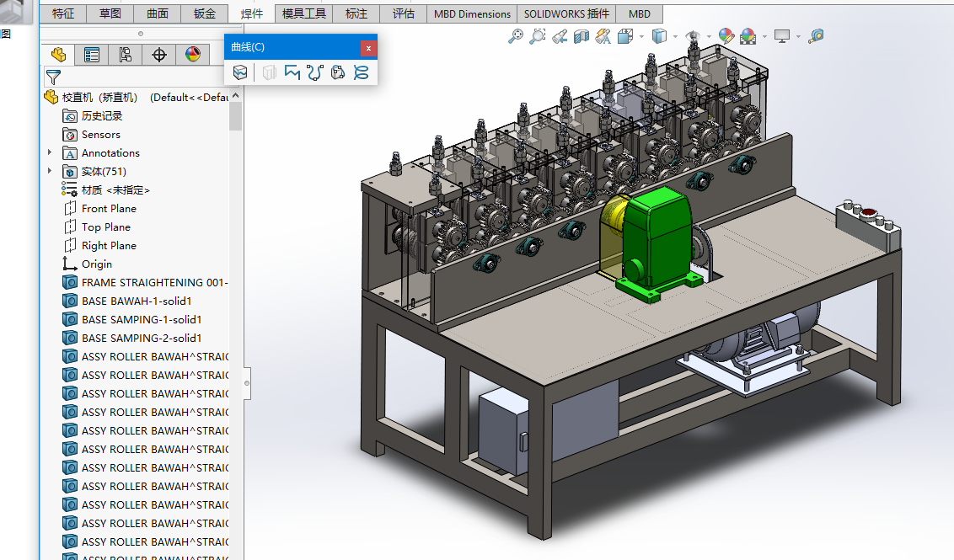This screenshot has width=954, height=560.
Task: Switch to the PropertyManager tab icon
Action: tap(92, 56)
